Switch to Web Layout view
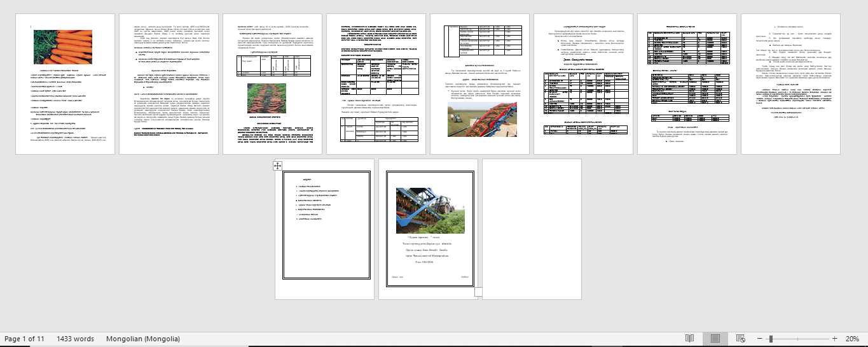 pyautogui.click(x=740, y=339)
